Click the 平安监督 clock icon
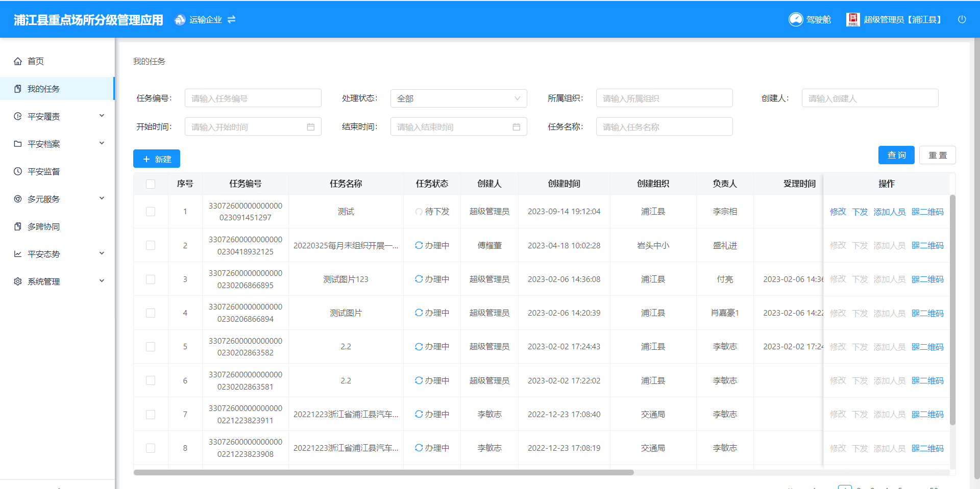This screenshot has width=980, height=489. point(18,171)
